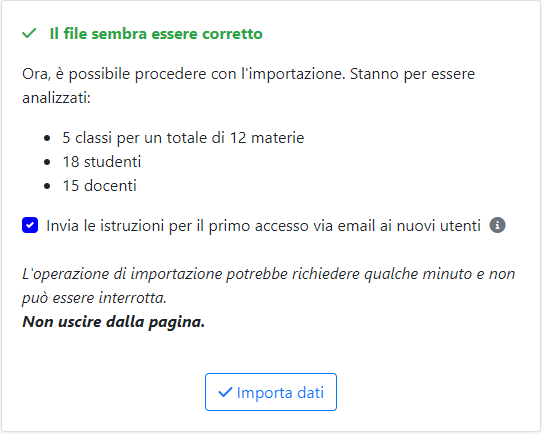Click the paragraph starting with Ora, è possibile
Image resolution: width=542 pixels, height=434 pixels.
[x=249, y=86]
